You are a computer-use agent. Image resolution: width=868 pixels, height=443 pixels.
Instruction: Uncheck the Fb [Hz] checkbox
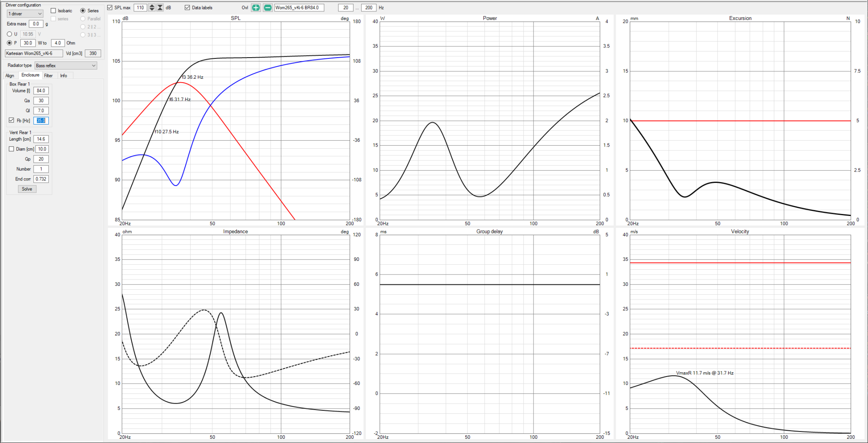tap(11, 120)
